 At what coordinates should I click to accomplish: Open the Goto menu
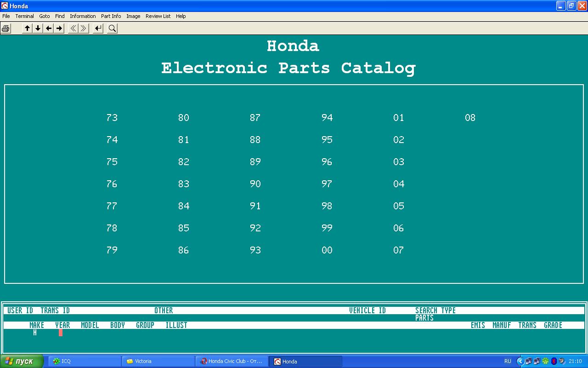pos(45,16)
